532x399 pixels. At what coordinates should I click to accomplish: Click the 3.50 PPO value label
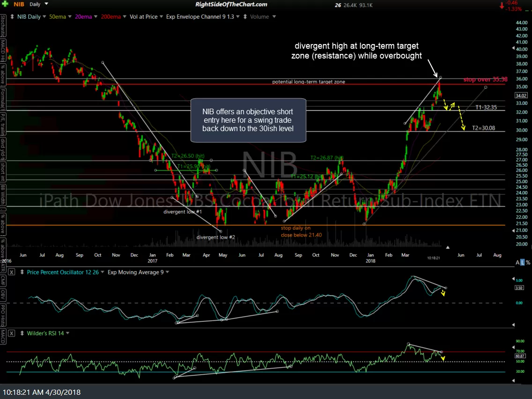519,288
